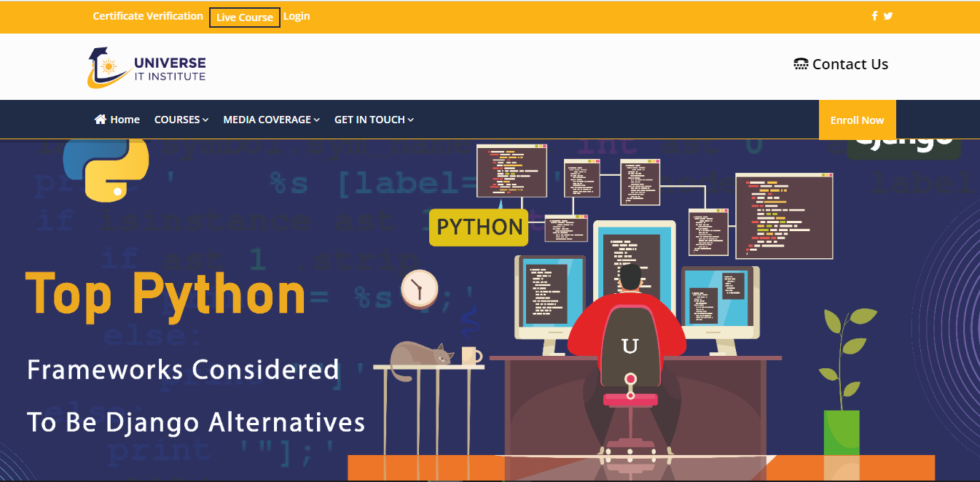Click the large code window at right
980x482 pixels.
tap(783, 215)
